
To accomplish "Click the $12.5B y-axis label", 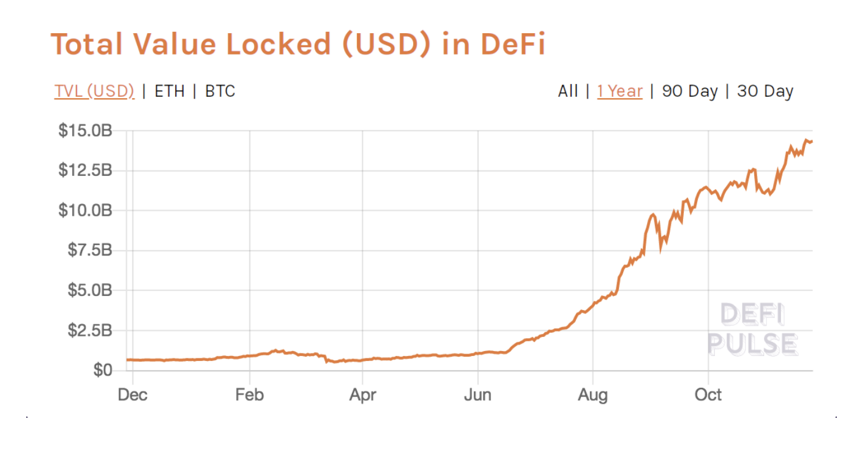I will pyautogui.click(x=85, y=170).
